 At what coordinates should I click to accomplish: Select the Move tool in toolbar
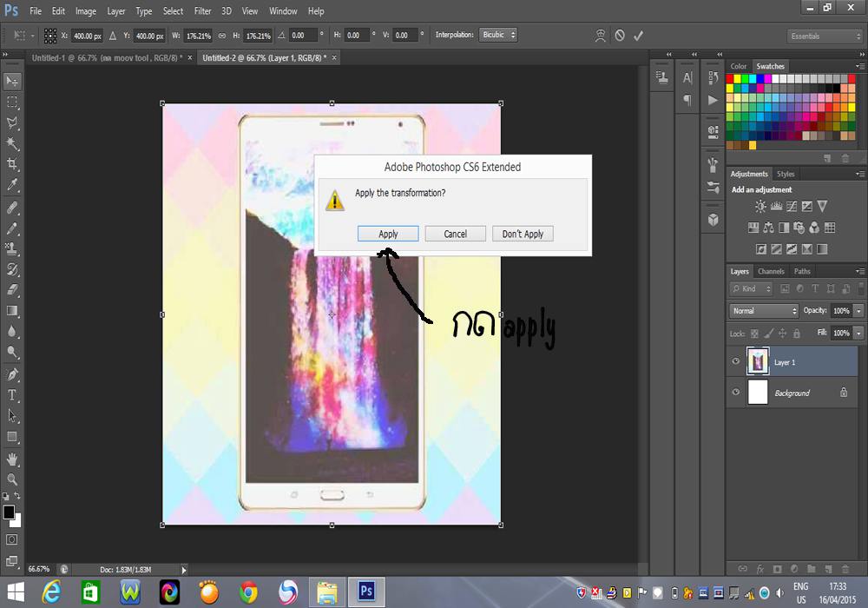click(x=12, y=81)
